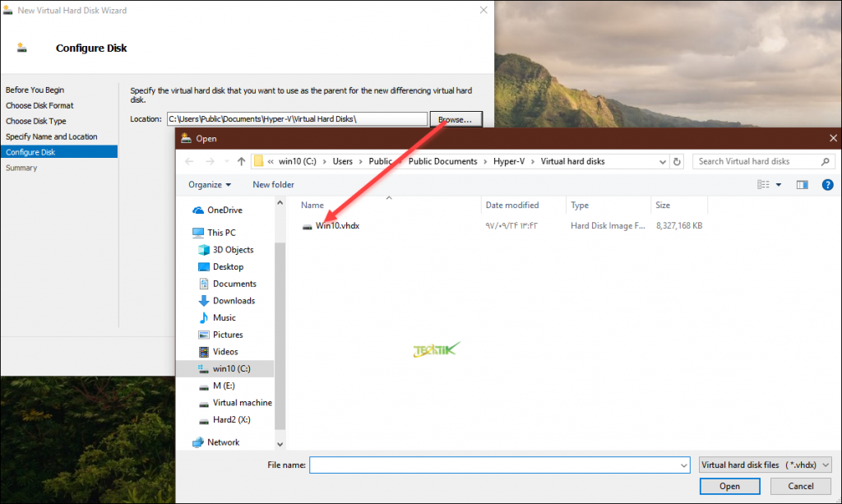Refresh the Virtual hard disks folder
The height and width of the screenshot is (504, 842).
pyautogui.click(x=677, y=161)
